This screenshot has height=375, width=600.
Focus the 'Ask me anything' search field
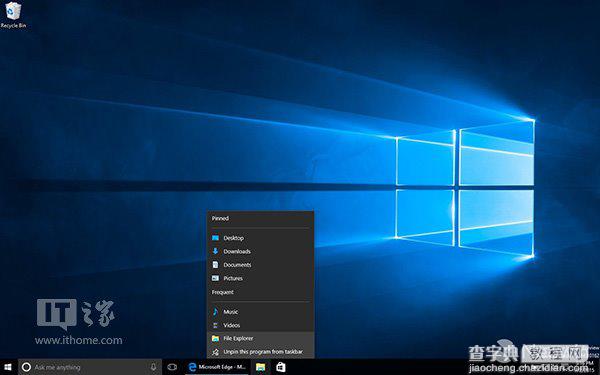click(x=90, y=367)
